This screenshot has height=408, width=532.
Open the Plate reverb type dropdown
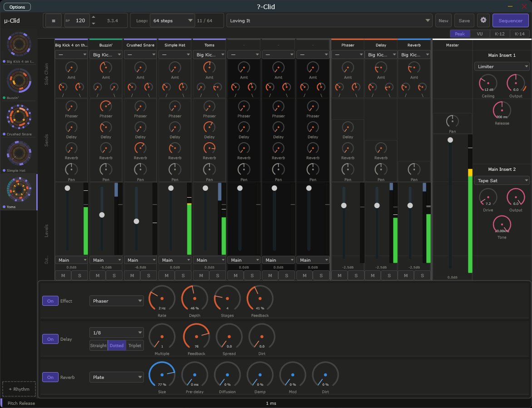pyautogui.click(x=116, y=377)
